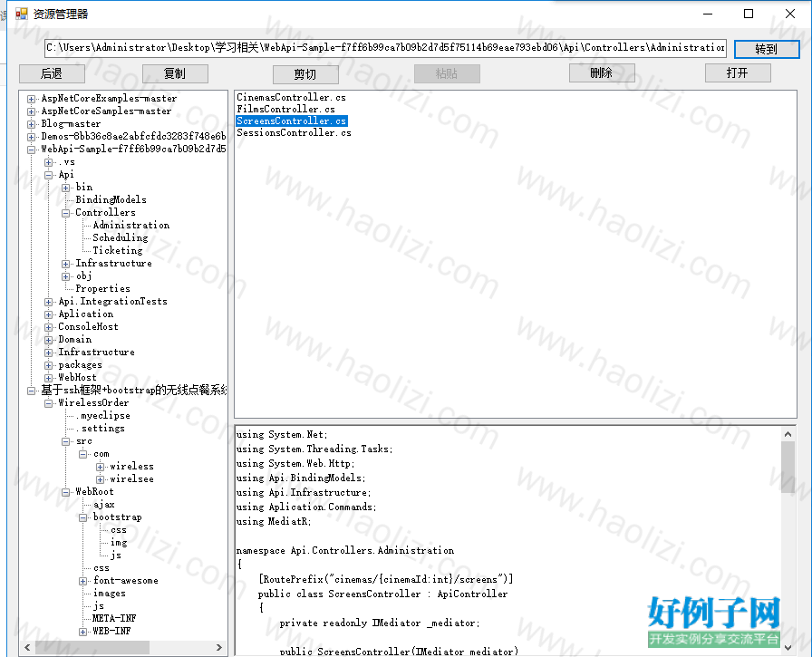Expand the AspNetCoreExamples-master node

pyautogui.click(x=32, y=99)
